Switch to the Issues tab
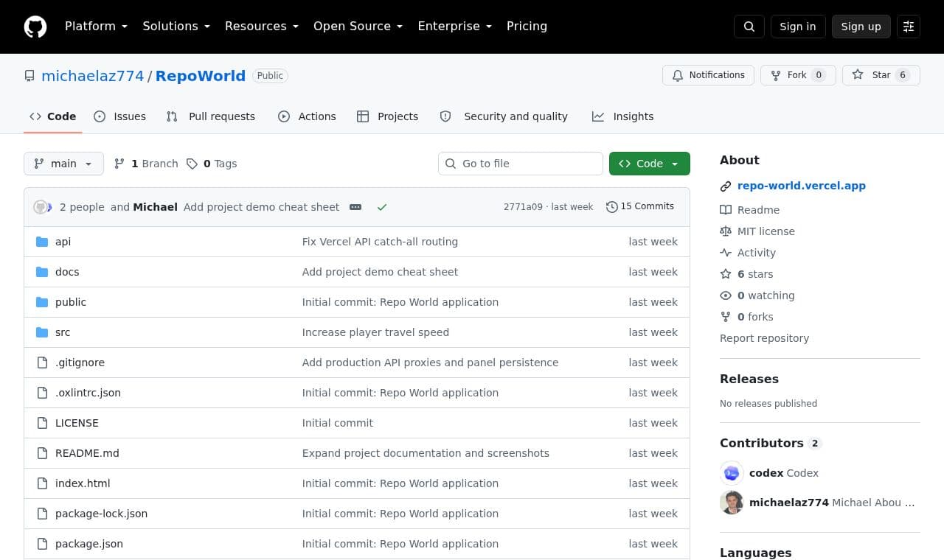 (x=120, y=116)
